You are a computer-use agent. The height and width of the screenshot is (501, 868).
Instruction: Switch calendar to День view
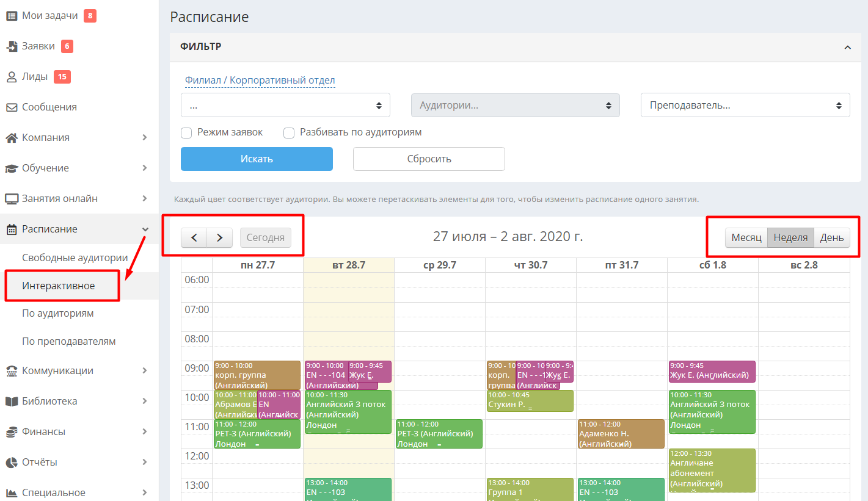pos(832,237)
